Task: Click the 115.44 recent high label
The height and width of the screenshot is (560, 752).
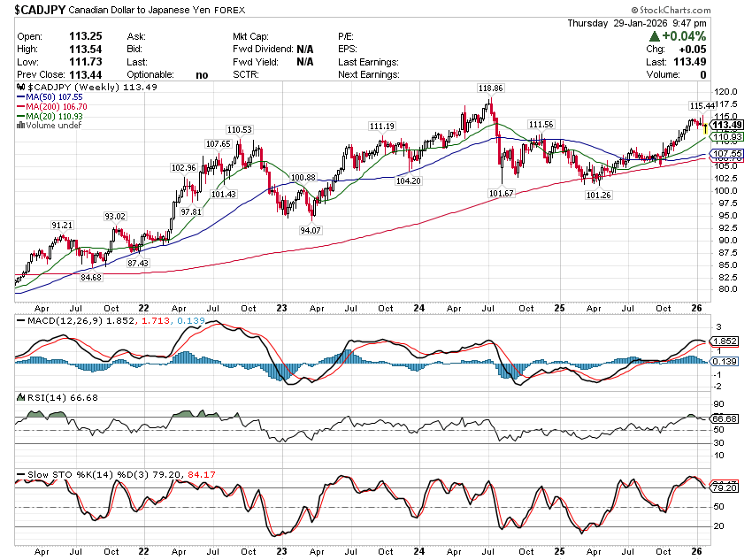Action: coord(702,106)
